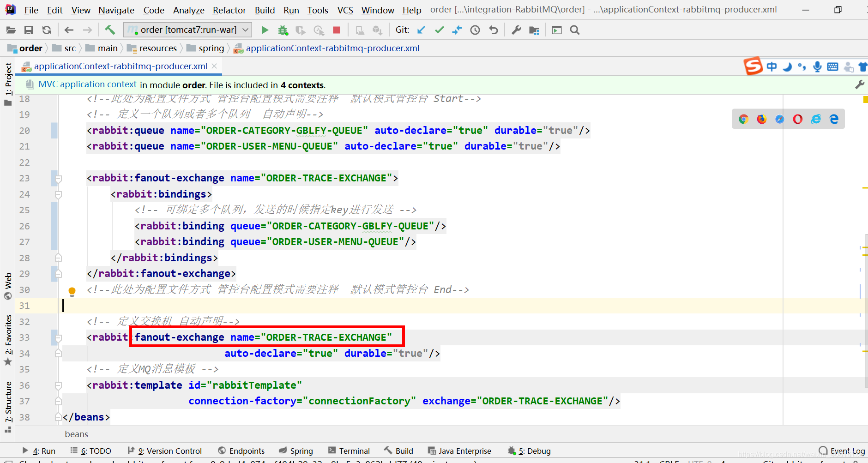Click the Profile run icon

coord(319,30)
